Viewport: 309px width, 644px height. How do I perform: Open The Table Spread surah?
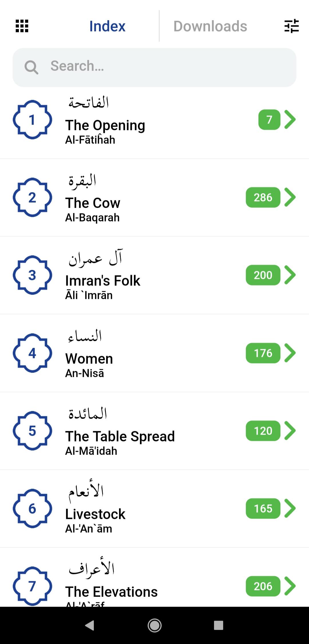pyautogui.click(x=154, y=431)
